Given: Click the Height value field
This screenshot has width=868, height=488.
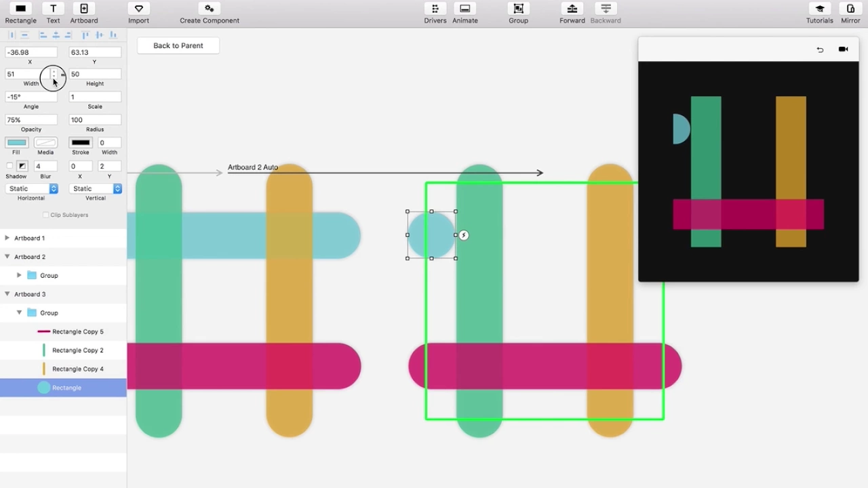Looking at the screenshot, I should point(95,74).
